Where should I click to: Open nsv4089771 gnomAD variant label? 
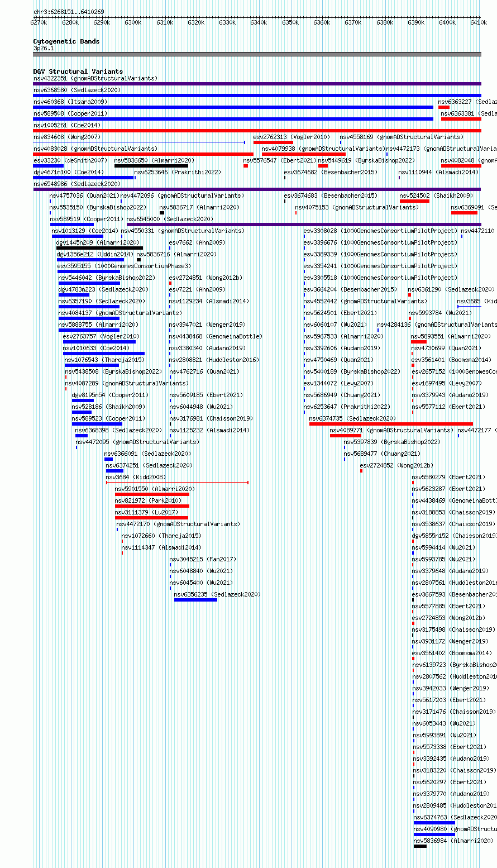click(392, 430)
